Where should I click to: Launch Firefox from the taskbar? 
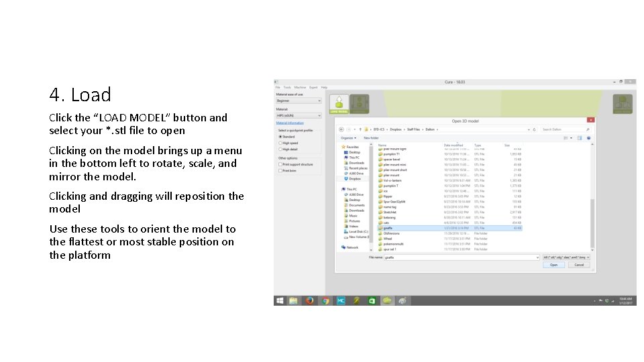pos(309,301)
